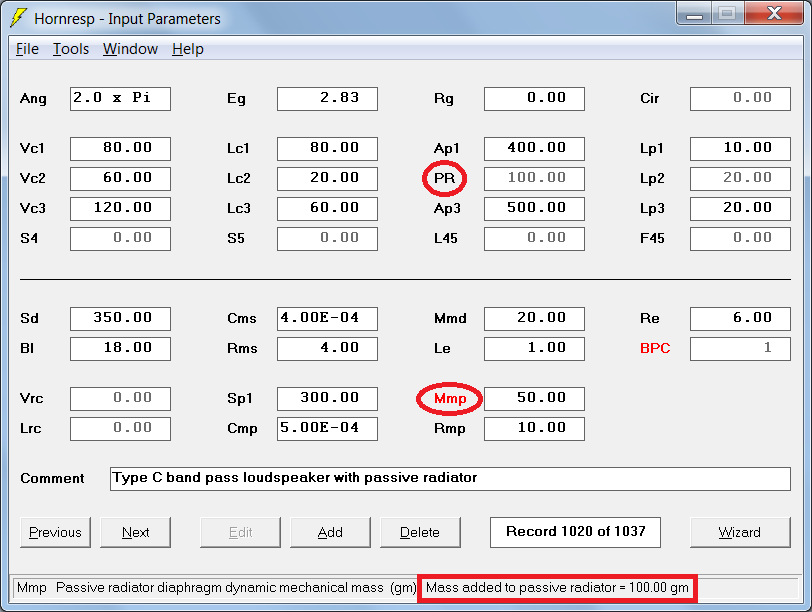This screenshot has width=812, height=612.
Task: Select the S5 value field
Action: [327, 239]
